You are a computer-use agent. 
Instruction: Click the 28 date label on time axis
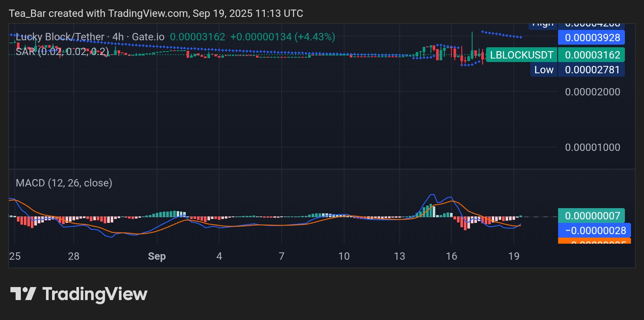[74, 256]
